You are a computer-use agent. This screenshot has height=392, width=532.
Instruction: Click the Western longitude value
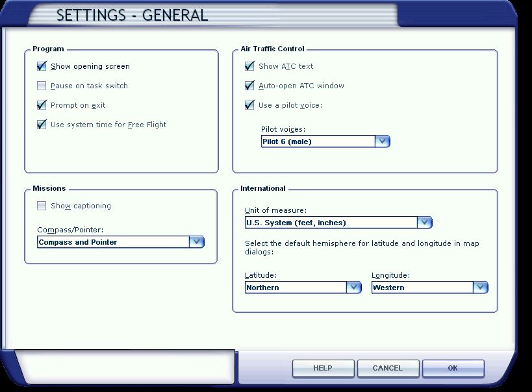pos(422,288)
